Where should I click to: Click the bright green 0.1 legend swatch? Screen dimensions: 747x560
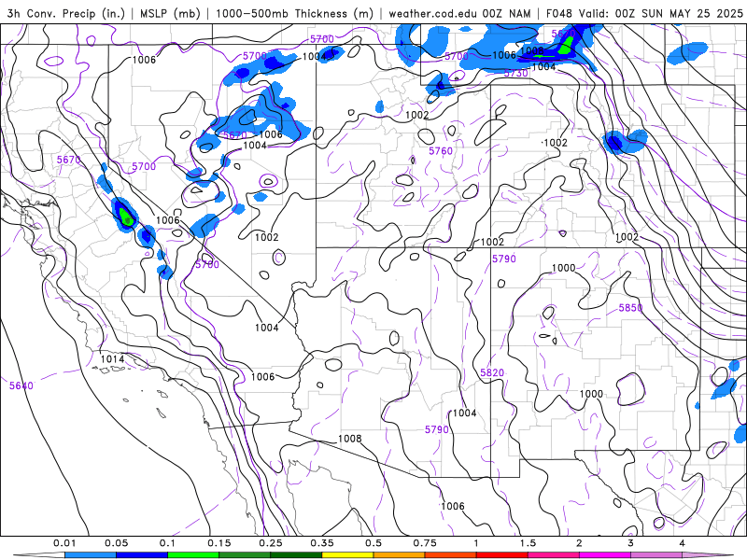point(193,555)
